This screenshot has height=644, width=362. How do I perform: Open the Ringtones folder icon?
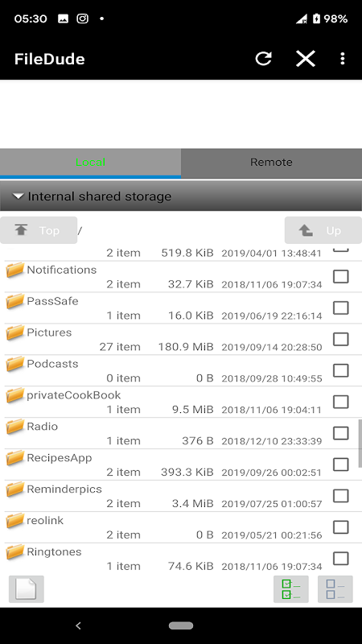coord(15,552)
